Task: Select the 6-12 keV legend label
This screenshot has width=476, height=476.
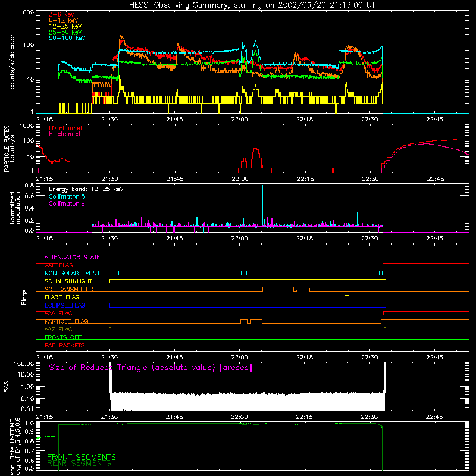Action: [x=64, y=20]
